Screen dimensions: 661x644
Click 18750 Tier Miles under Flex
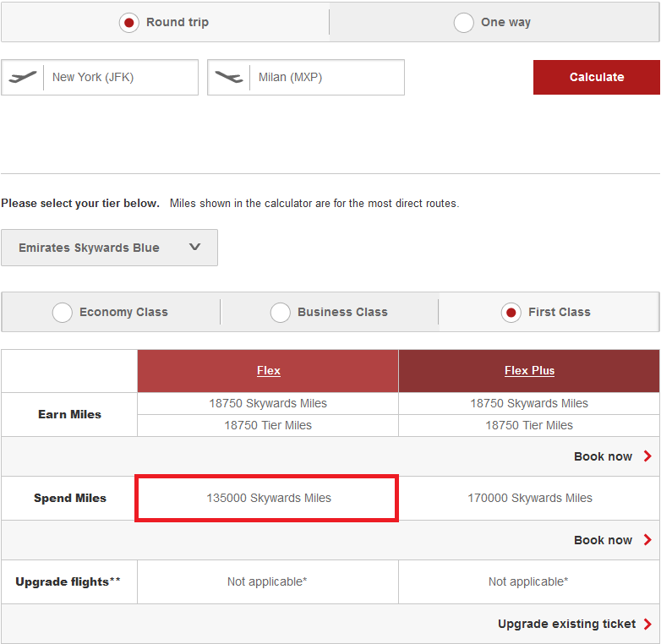click(268, 425)
